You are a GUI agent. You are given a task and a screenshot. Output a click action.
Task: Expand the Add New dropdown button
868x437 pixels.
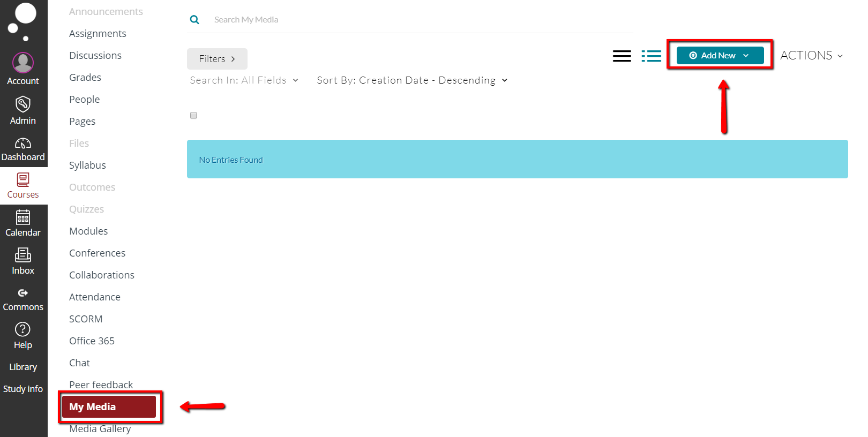pos(720,56)
